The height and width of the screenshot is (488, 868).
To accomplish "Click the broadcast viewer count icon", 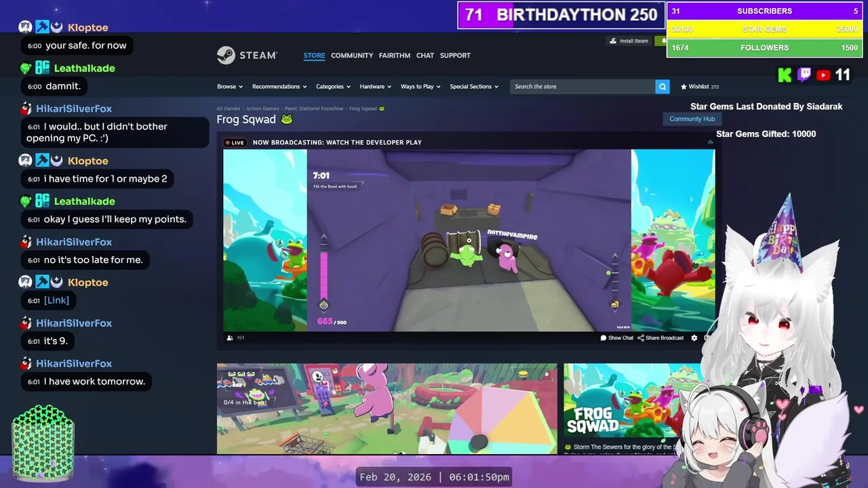I will 230,338.
